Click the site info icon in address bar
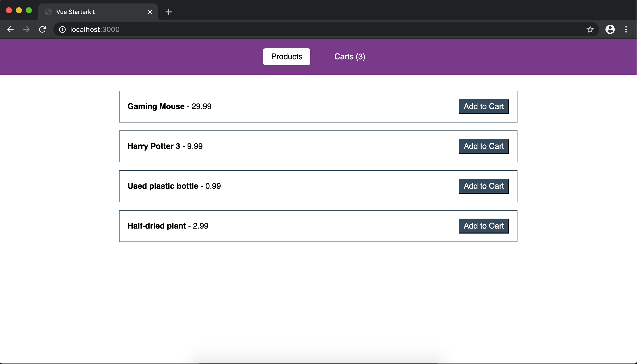 (x=62, y=29)
